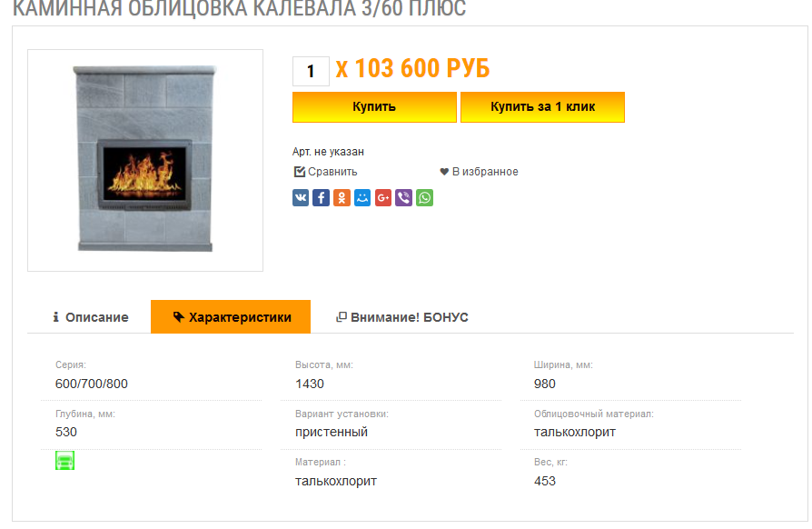
Task: Share product on VK
Action: tap(301, 198)
